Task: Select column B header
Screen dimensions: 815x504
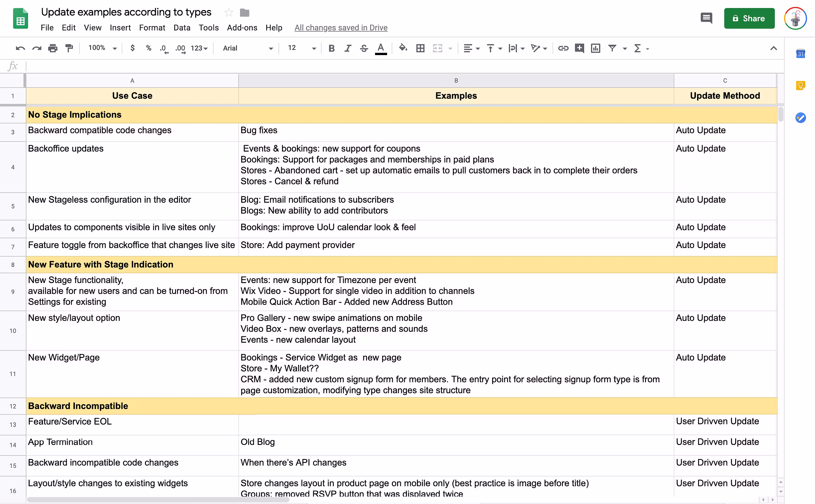Action: click(456, 81)
